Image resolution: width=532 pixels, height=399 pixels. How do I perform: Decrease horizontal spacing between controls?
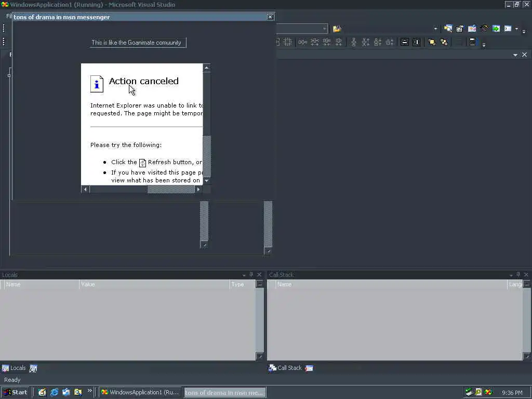point(327,42)
